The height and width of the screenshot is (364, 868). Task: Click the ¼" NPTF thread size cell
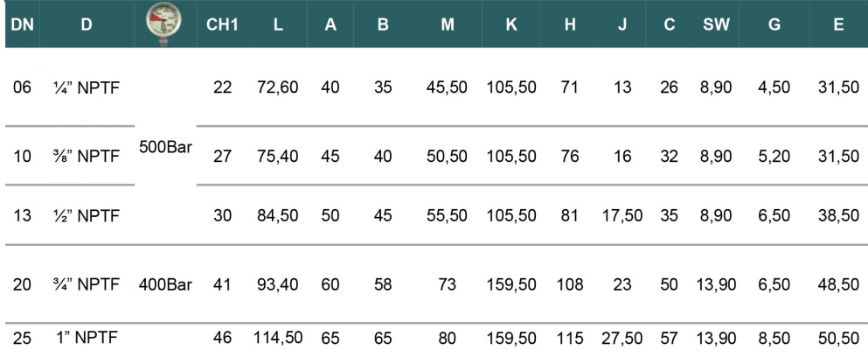click(85, 87)
